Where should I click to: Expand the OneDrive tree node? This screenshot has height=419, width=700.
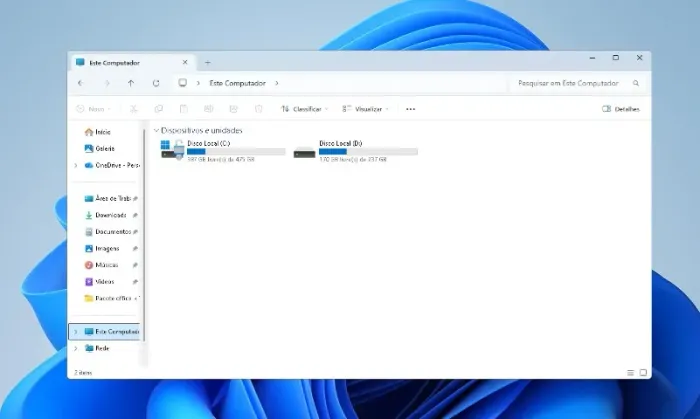click(75, 165)
